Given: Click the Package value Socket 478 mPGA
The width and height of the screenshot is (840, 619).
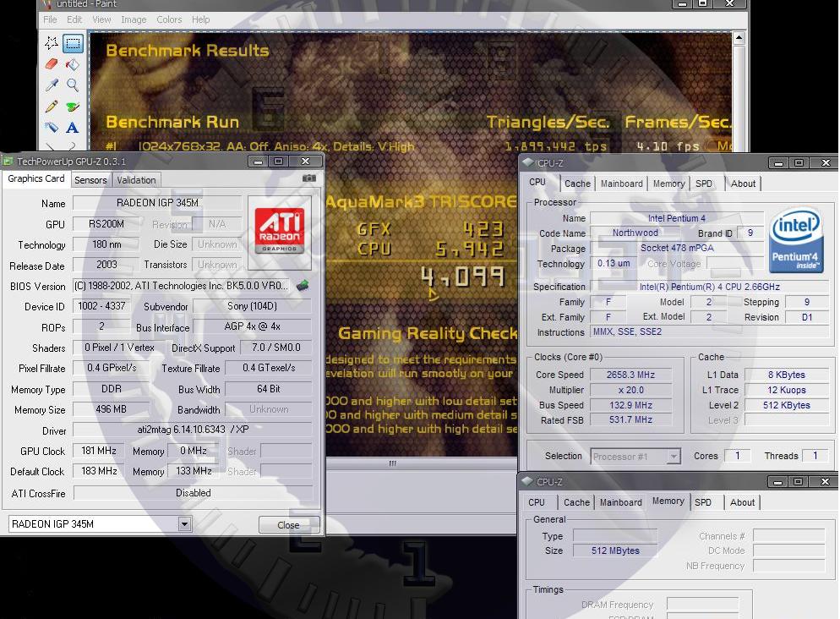Looking at the screenshot, I should [677, 248].
